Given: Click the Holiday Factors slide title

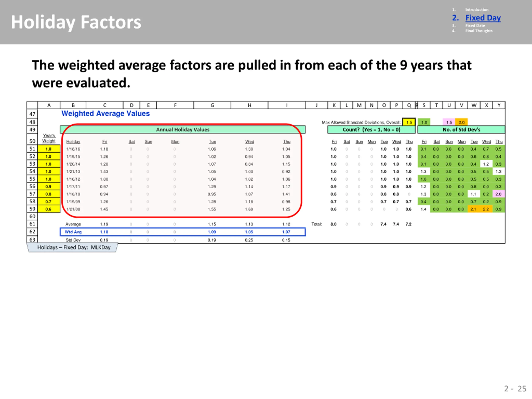Looking at the screenshot, I should [x=76, y=22].
